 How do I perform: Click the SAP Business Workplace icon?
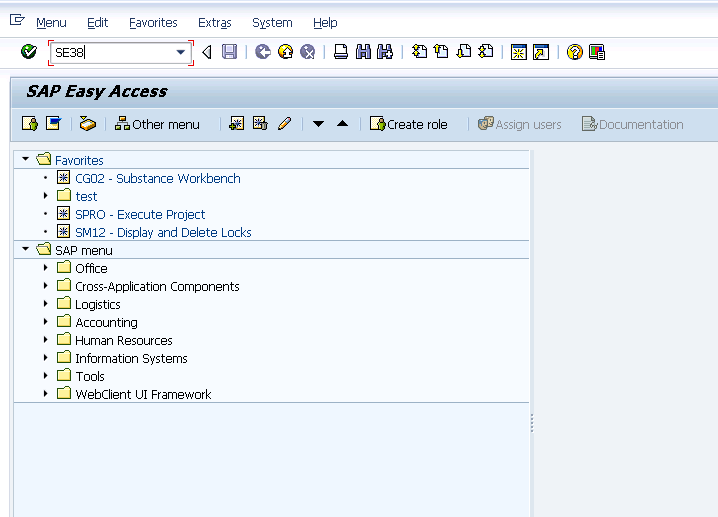87,124
